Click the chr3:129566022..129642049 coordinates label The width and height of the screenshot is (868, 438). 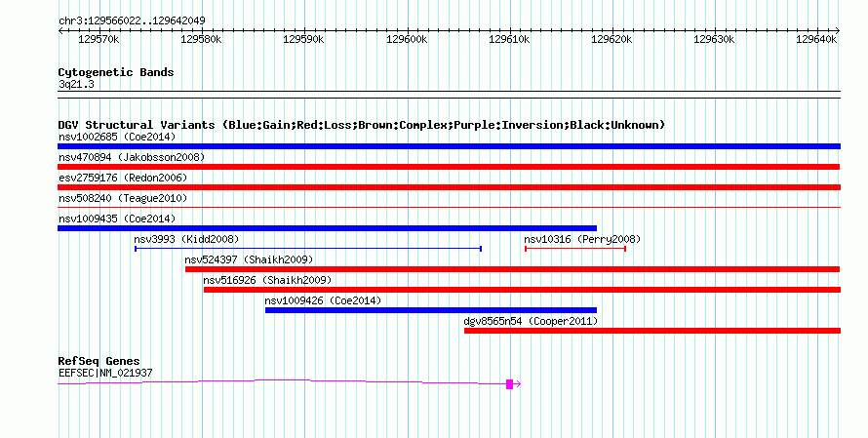[x=132, y=21]
